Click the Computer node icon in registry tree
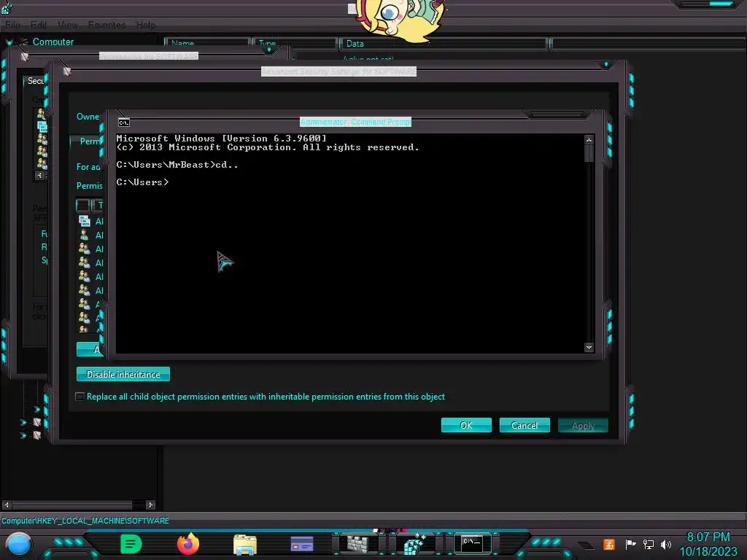747x560 pixels. 23,42
